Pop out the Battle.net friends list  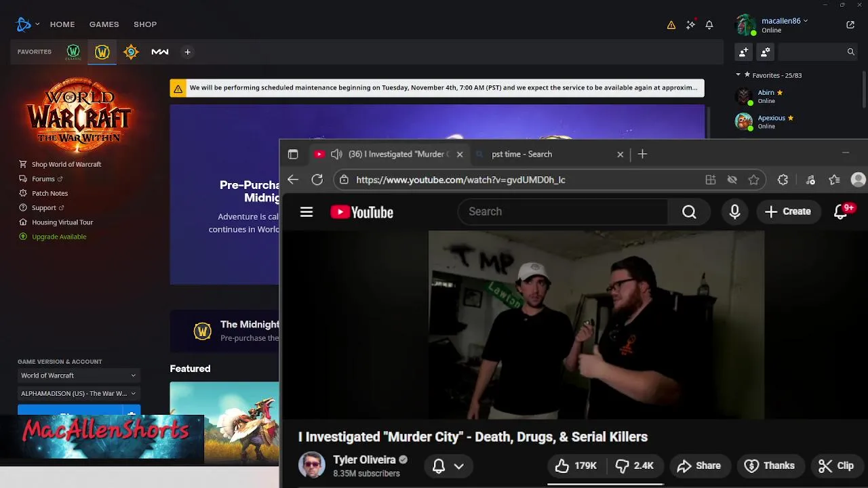point(850,24)
